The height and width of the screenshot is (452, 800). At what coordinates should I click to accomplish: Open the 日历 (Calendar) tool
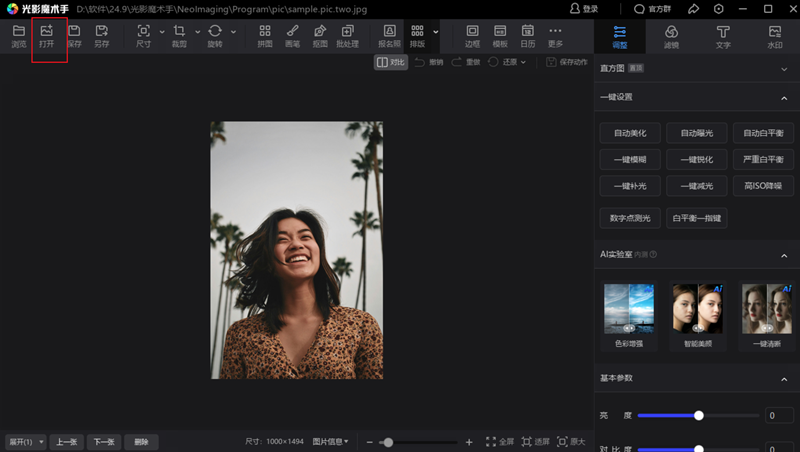coord(527,36)
